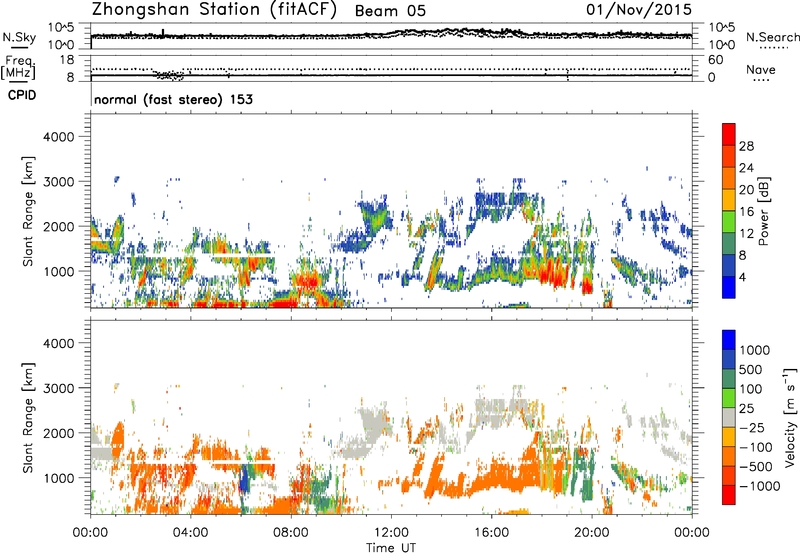Pick the red bottom of velocity colorbar
Image resolution: width=800 pixels, height=554 pixels.
coord(729,495)
